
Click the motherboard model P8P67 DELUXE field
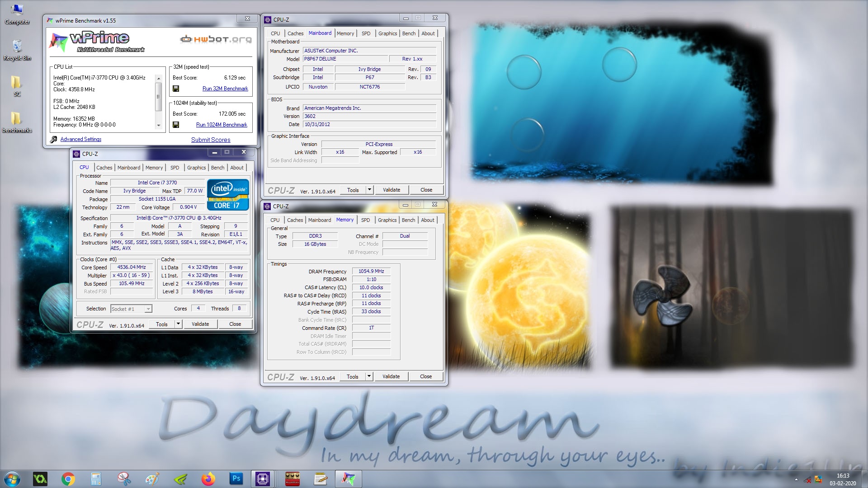coord(346,59)
